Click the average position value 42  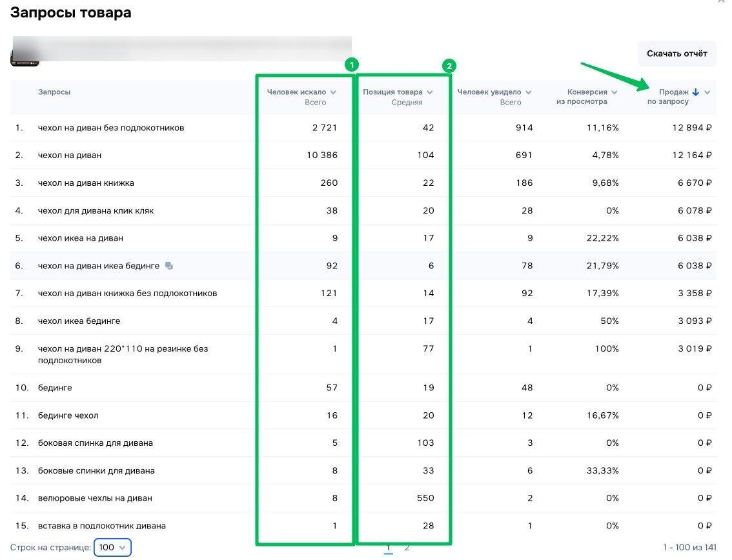[429, 127]
